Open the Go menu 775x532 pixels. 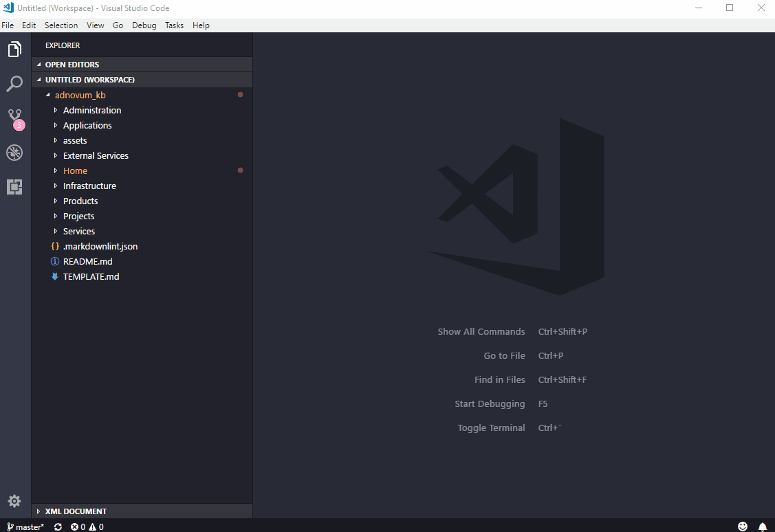click(x=118, y=25)
